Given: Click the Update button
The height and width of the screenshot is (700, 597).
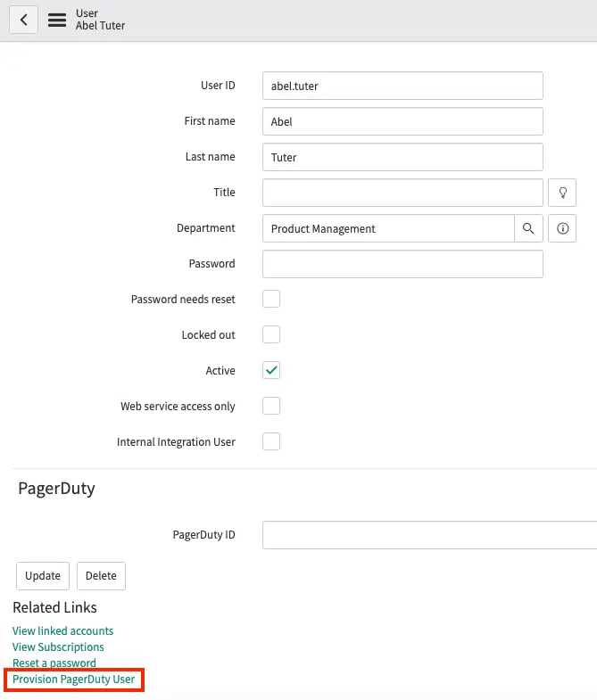Looking at the screenshot, I should point(42,576).
